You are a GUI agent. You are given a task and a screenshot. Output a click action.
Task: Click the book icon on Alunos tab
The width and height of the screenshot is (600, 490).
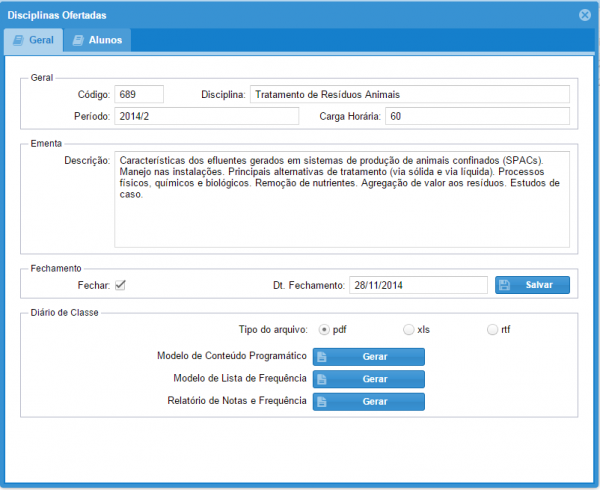tap(79, 41)
